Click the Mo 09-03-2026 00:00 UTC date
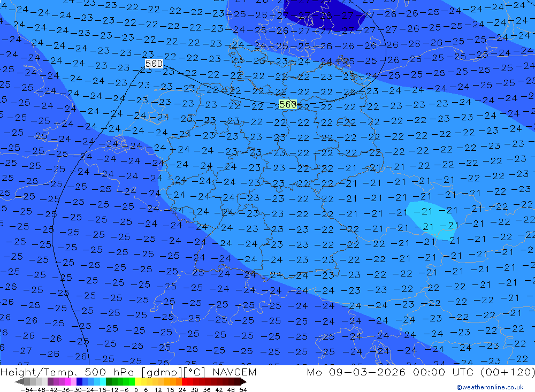The image size is (535, 392). [392, 372]
